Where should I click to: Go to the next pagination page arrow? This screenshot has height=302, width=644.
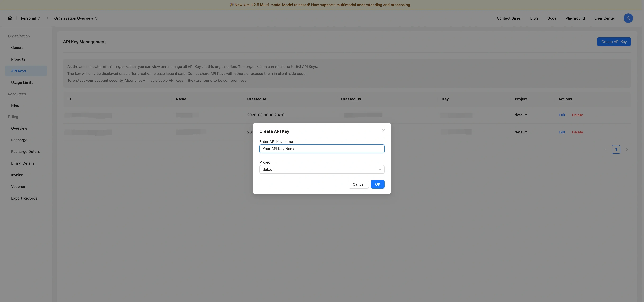point(627,149)
